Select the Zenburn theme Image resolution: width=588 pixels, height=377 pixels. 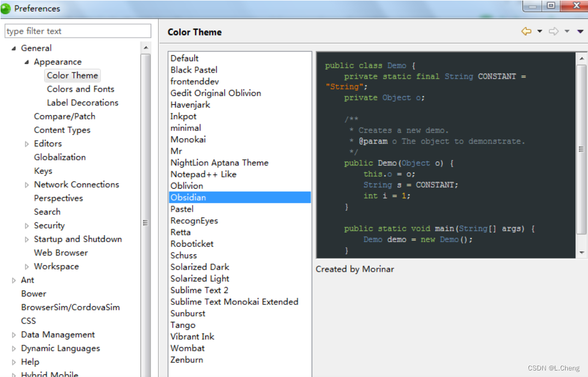(188, 360)
